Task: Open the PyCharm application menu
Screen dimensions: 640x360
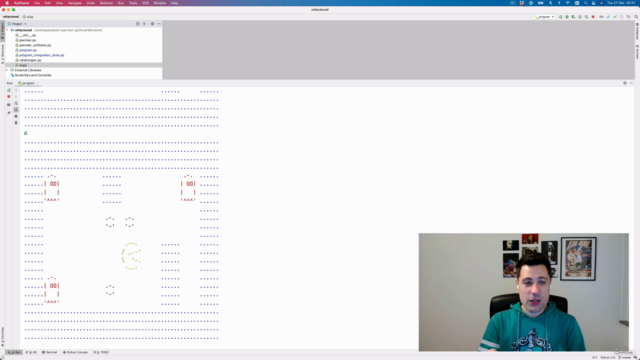Action: click(21, 3)
